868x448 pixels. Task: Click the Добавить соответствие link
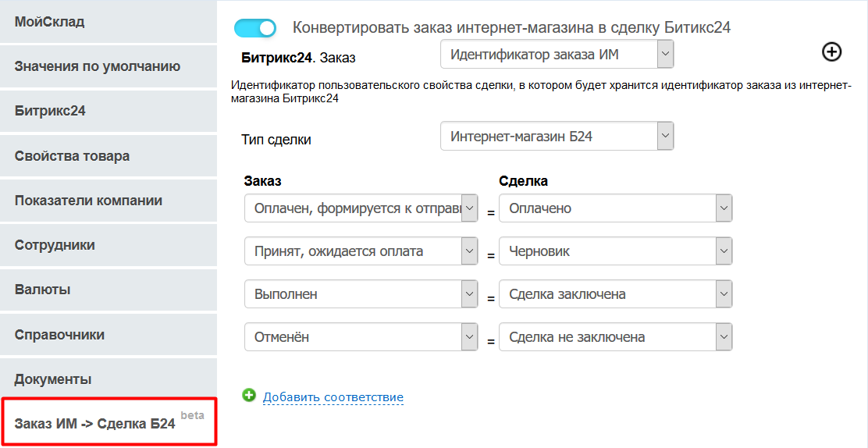point(333,397)
